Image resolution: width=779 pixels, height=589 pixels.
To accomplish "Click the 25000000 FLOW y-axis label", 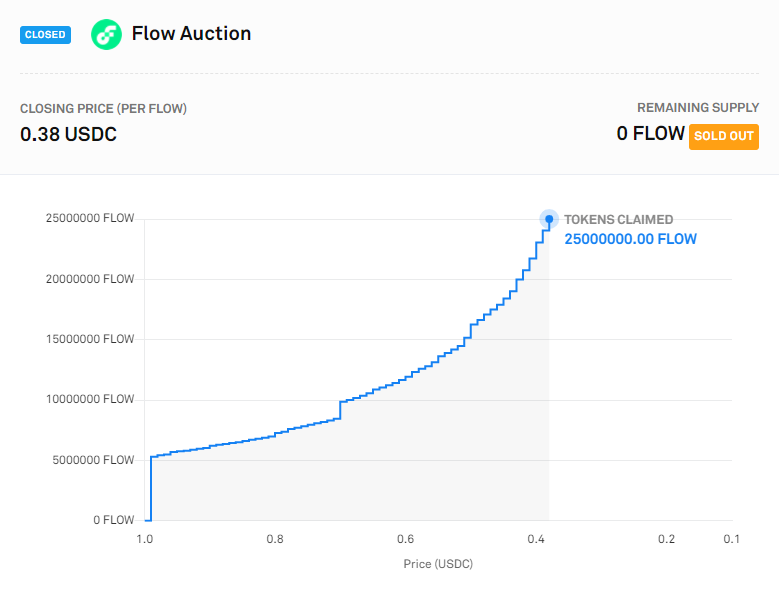I will pos(90,219).
